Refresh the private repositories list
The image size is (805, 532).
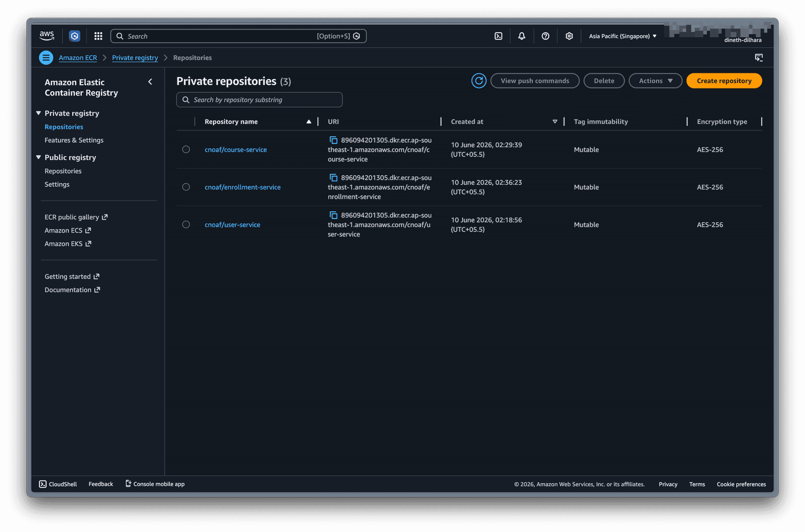[479, 80]
